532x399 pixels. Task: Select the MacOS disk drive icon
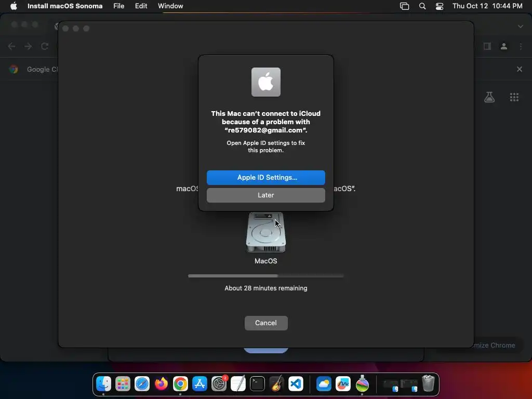coord(265,232)
